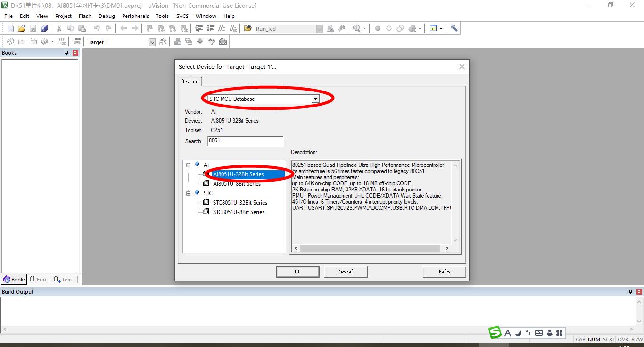Open the Project menu
The width and height of the screenshot is (644, 347).
point(63,16)
